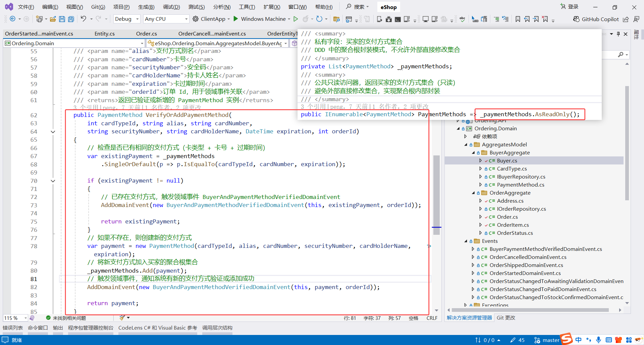The height and width of the screenshot is (345, 644).
Task: Click the notifications icon in status bar
Action: [5, 340]
